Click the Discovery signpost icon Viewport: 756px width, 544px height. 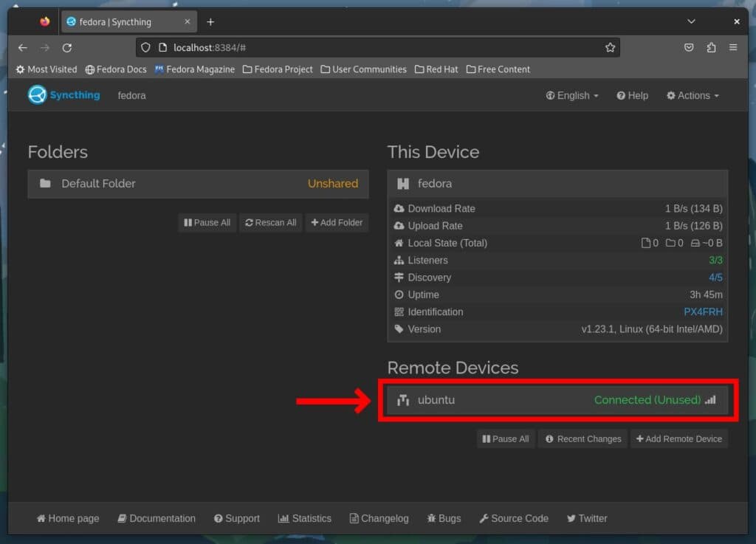click(399, 277)
